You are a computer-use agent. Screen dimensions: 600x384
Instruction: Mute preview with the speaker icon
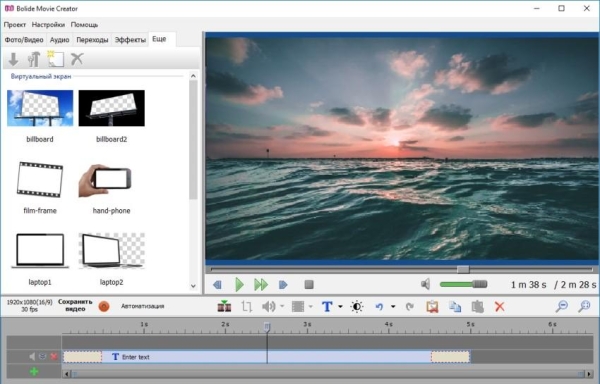pyautogui.click(x=425, y=284)
